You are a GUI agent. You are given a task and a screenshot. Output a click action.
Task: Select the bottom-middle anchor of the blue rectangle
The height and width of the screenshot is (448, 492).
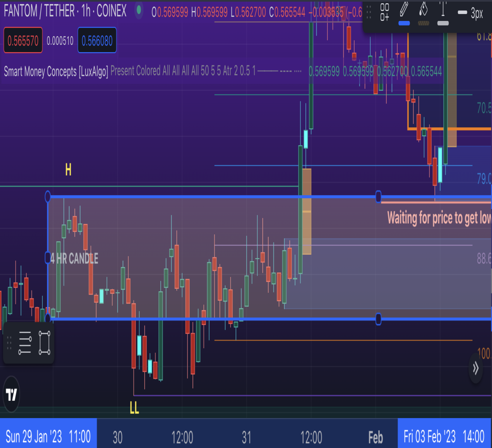point(378,319)
